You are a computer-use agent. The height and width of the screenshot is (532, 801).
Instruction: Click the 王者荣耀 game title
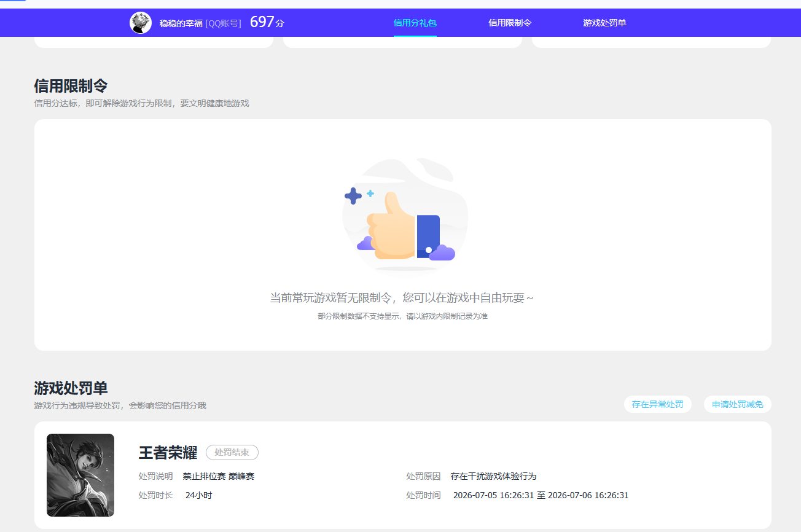(168, 453)
